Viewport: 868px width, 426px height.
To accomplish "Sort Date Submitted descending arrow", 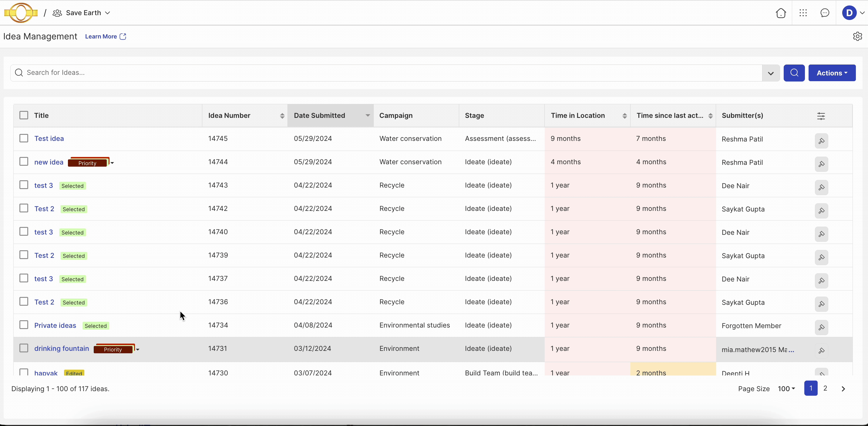I will [x=368, y=115].
